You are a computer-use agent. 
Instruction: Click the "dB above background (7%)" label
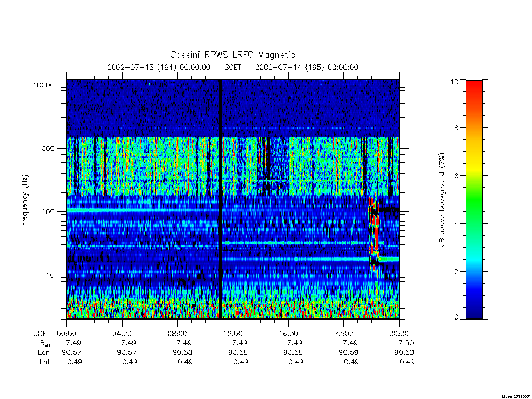(442, 200)
